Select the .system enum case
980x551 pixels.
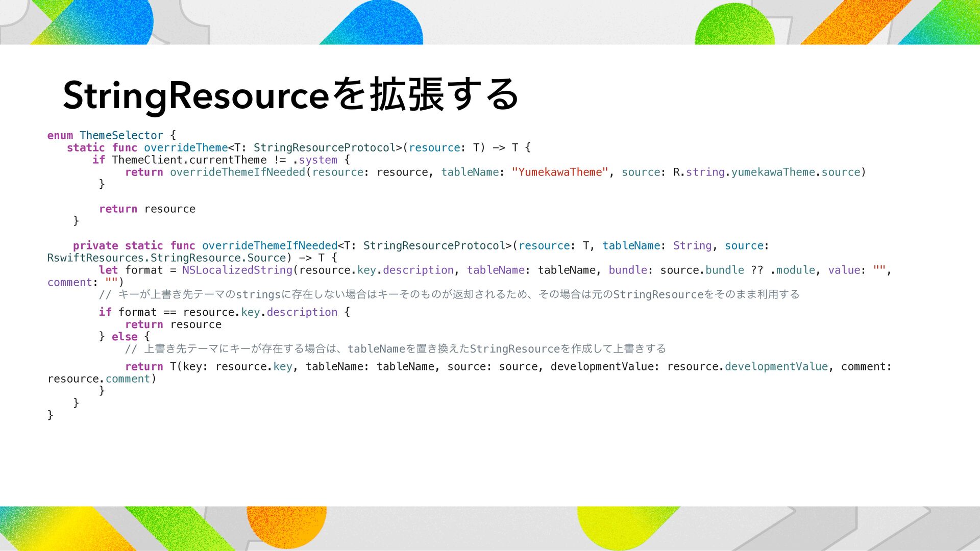pos(315,160)
